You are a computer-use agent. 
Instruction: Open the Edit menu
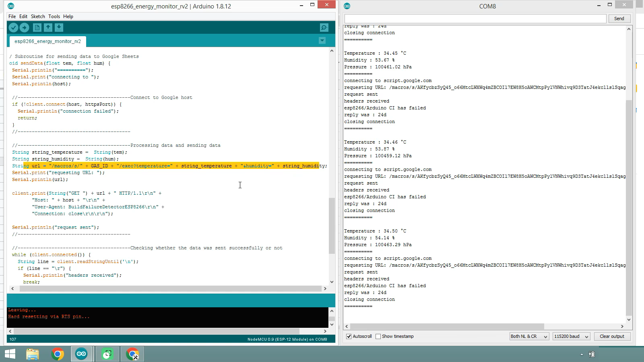click(23, 16)
